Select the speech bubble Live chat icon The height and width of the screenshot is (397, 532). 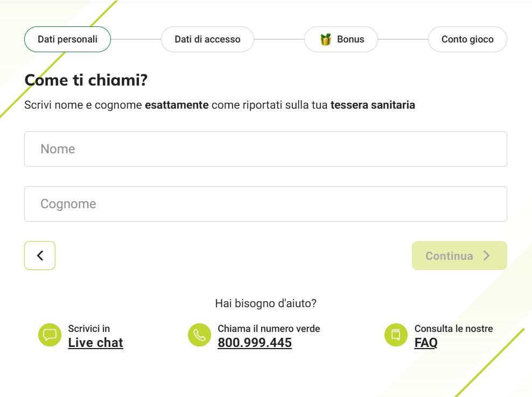[x=50, y=335]
